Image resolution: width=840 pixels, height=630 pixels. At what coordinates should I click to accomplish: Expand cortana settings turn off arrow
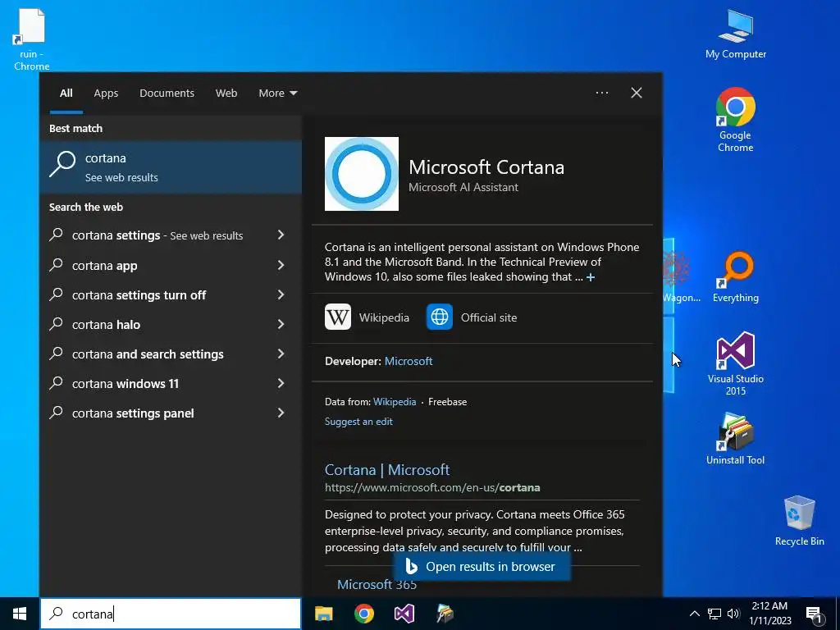pos(281,294)
